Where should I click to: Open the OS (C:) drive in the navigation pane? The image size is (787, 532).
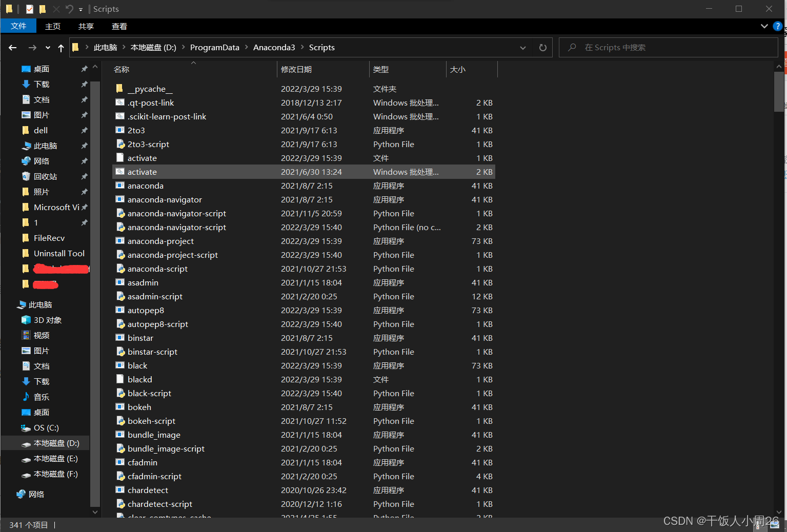coord(46,427)
